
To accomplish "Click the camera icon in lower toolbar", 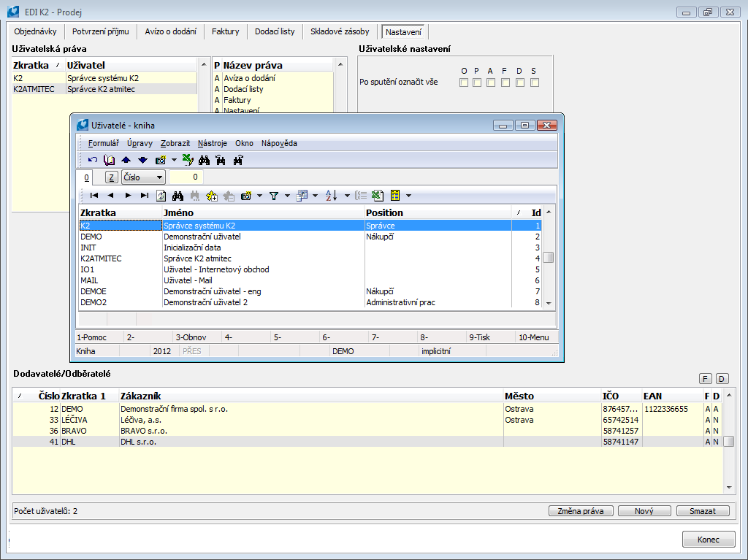I will (x=246, y=196).
